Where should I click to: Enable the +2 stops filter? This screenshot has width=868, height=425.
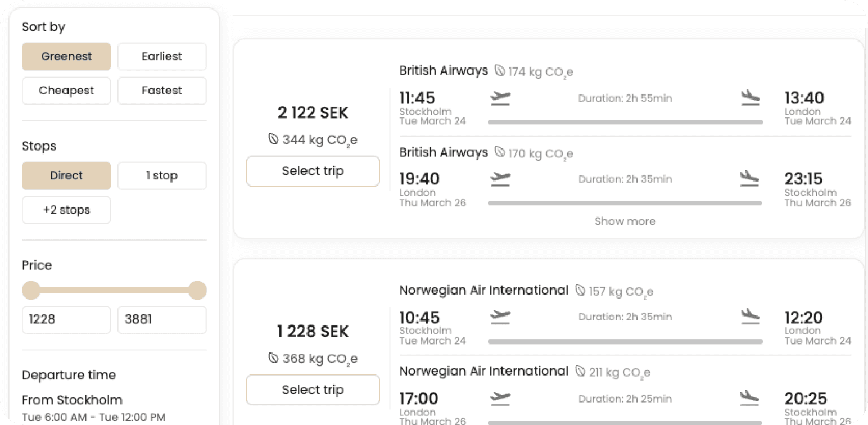click(x=66, y=210)
